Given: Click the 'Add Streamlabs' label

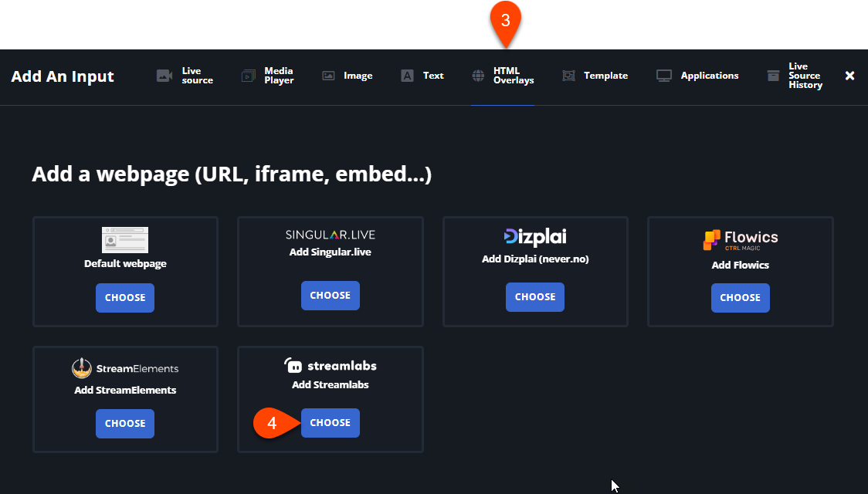Looking at the screenshot, I should click(x=331, y=384).
